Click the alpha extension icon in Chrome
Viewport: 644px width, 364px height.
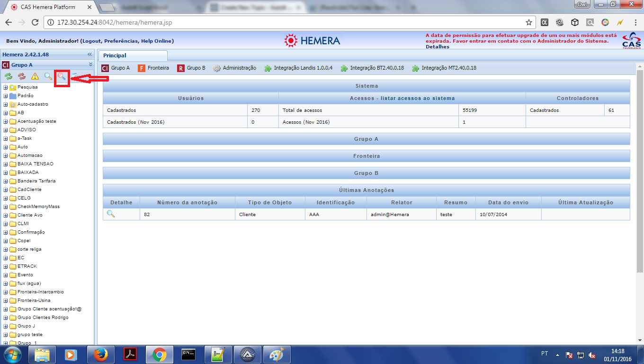(545, 22)
